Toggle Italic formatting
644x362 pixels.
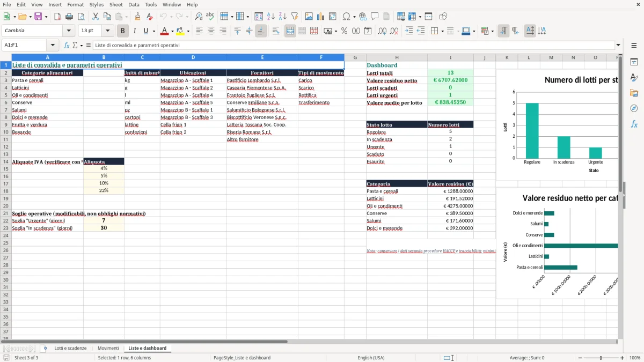coord(134,31)
